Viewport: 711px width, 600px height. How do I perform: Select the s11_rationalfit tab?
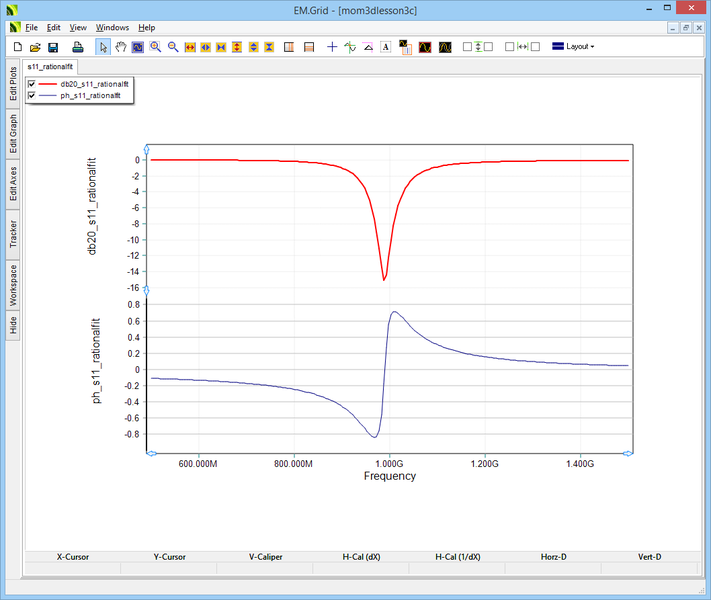click(x=50, y=66)
